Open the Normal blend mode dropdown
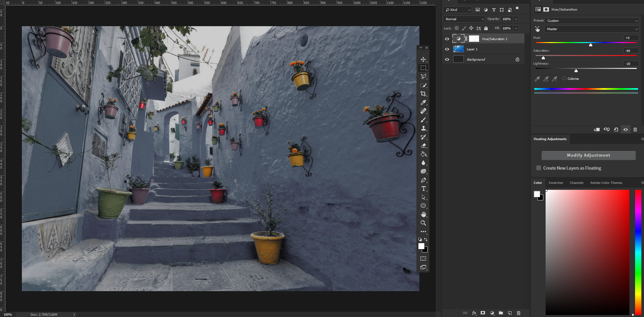Viewport: 644px width, 317px height. [x=464, y=19]
